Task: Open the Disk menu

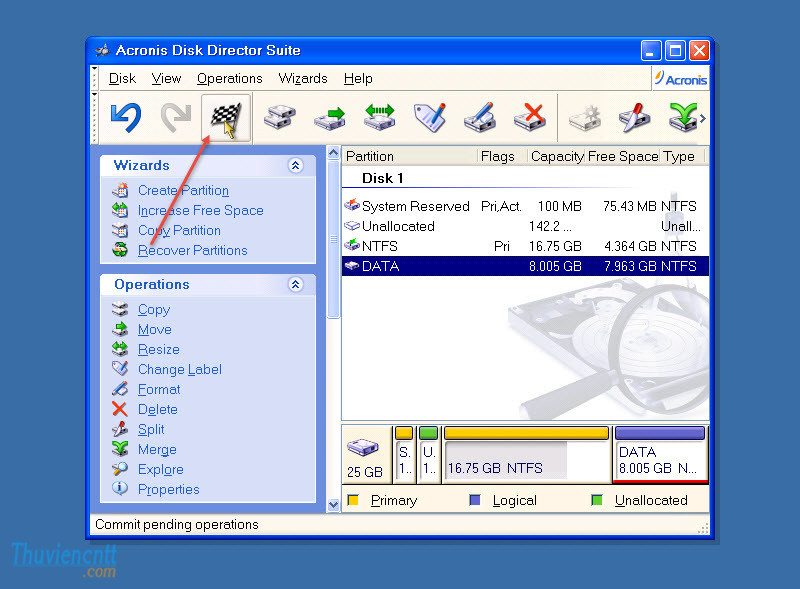Action: [122, 79]
